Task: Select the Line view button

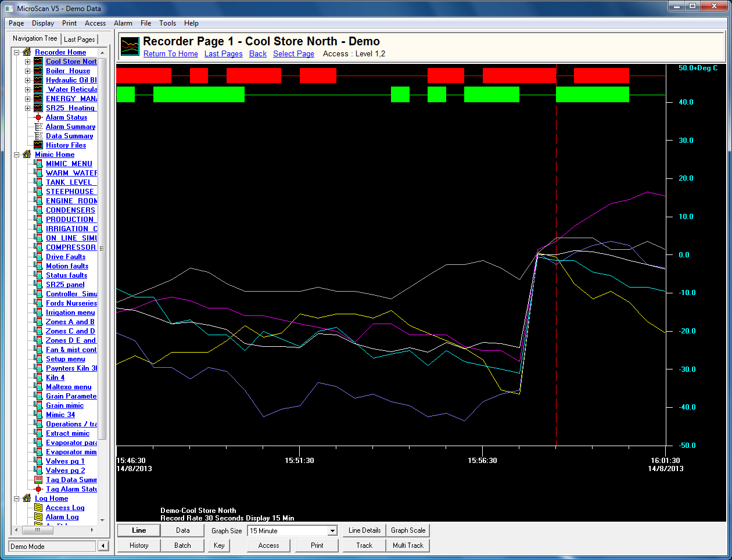Action: click(139, 530)
